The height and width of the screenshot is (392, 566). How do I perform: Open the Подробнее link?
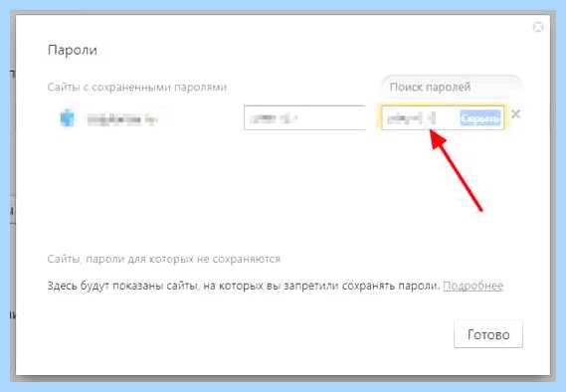pos(472,286)
